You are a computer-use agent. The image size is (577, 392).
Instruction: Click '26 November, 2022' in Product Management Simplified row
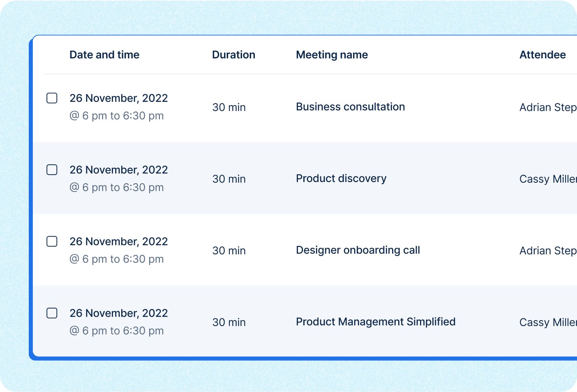click(119, 314)
